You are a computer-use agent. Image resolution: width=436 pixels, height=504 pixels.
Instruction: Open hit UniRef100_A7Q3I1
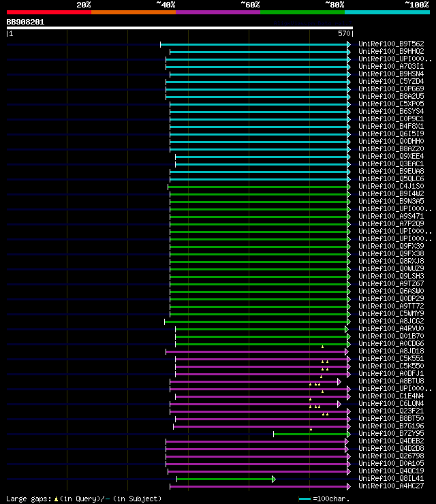coord(391,66)
